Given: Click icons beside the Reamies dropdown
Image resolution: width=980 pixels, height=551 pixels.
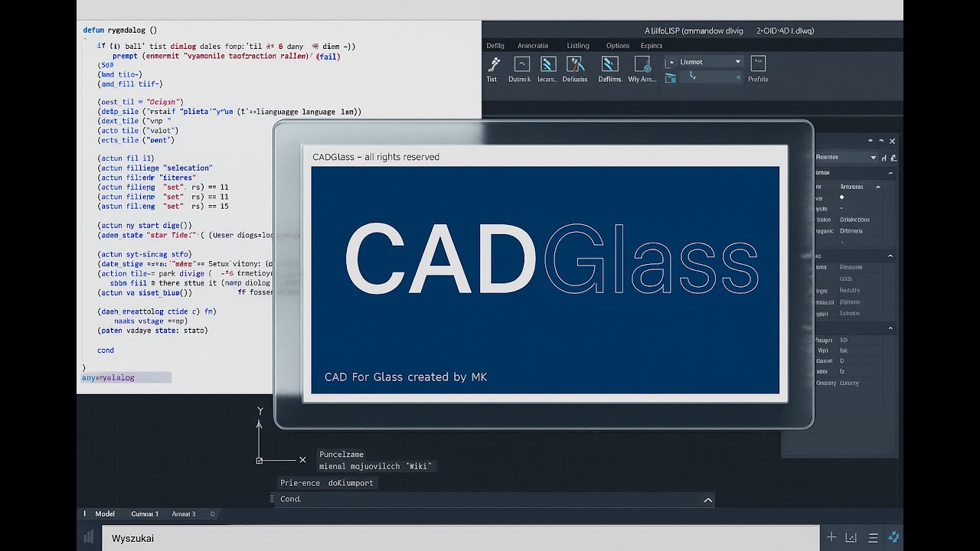Looking at the screenshot, I should tap(889, 158).
